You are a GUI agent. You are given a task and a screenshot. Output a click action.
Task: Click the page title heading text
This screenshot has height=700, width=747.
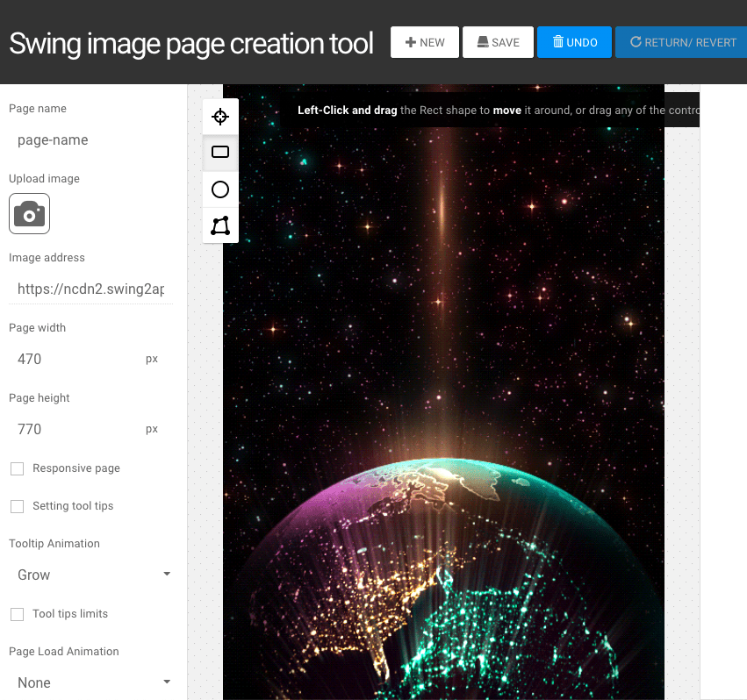tap(191, 42)
